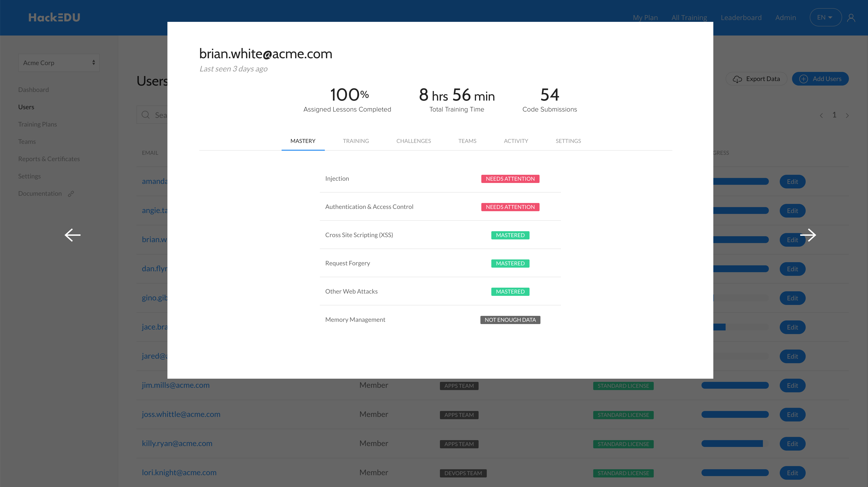Viewport: 868px width, 487px height.
Task: Click the Memory Management row label
Action: [x=355, y=320]
